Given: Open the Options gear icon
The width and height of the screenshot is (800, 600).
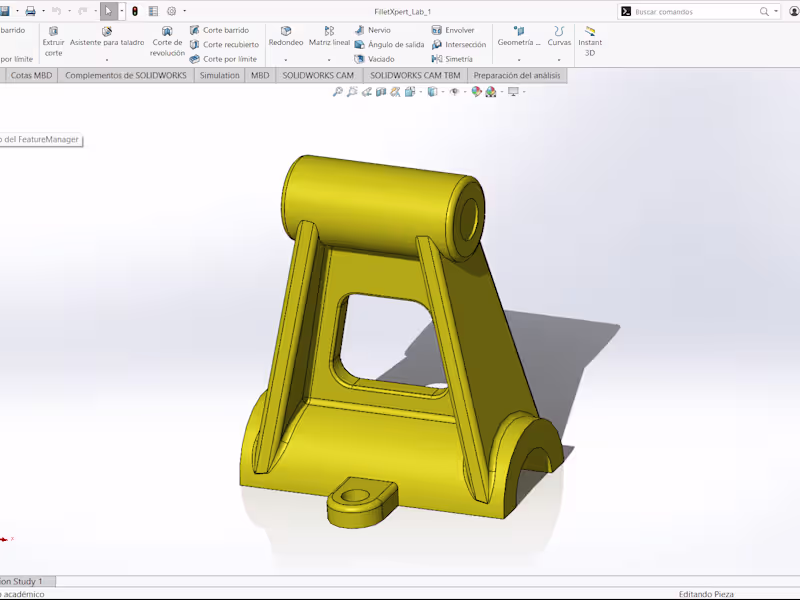Looking at the screenshot, I should 171,11.
